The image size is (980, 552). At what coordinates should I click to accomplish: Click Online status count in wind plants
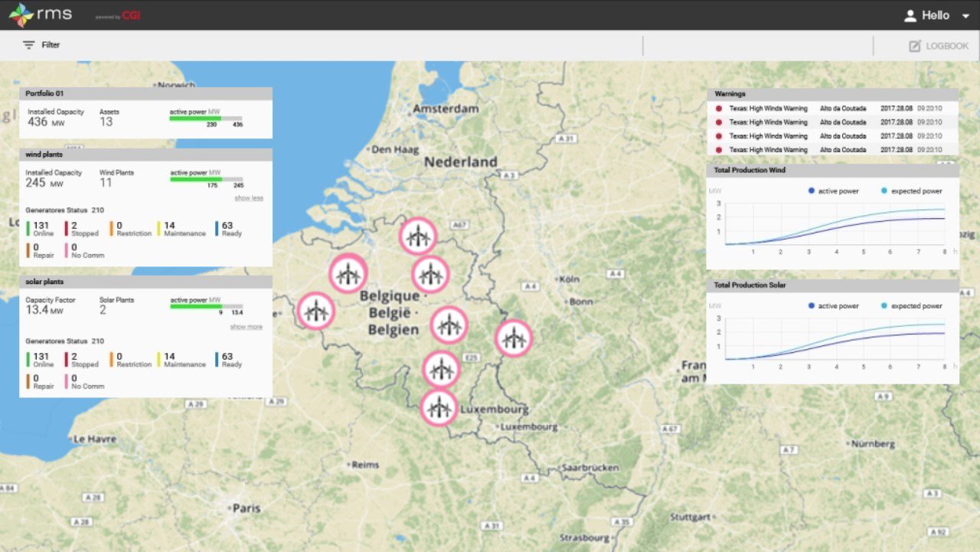41,228
